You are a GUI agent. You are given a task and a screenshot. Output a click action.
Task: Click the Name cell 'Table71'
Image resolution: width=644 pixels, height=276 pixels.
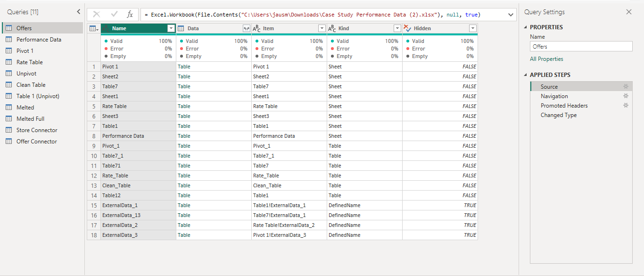pyautogui.click(x=138, y=166)
